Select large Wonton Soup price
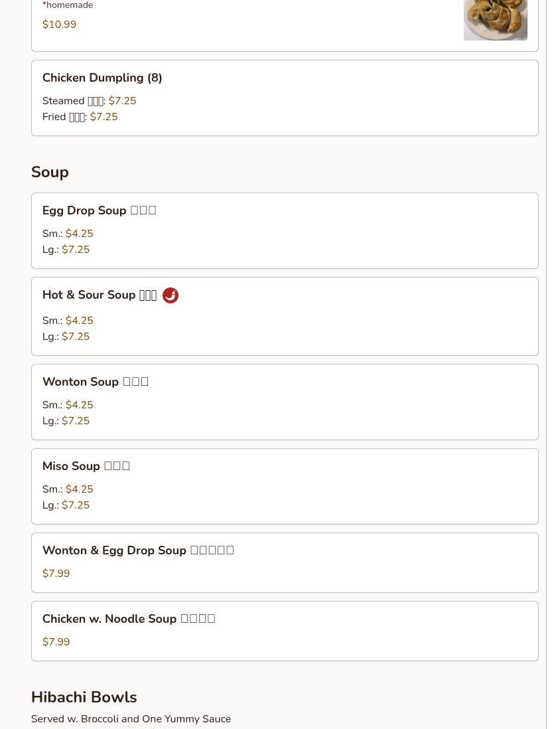Viewport: 560px width, 729px height. 75,421
